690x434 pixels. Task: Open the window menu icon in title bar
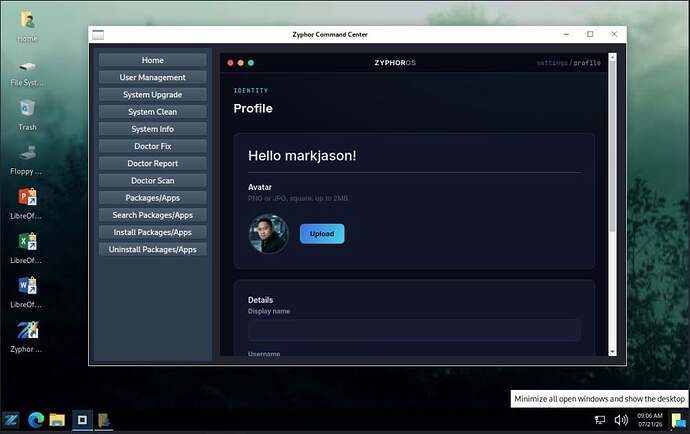click(98, 34)
